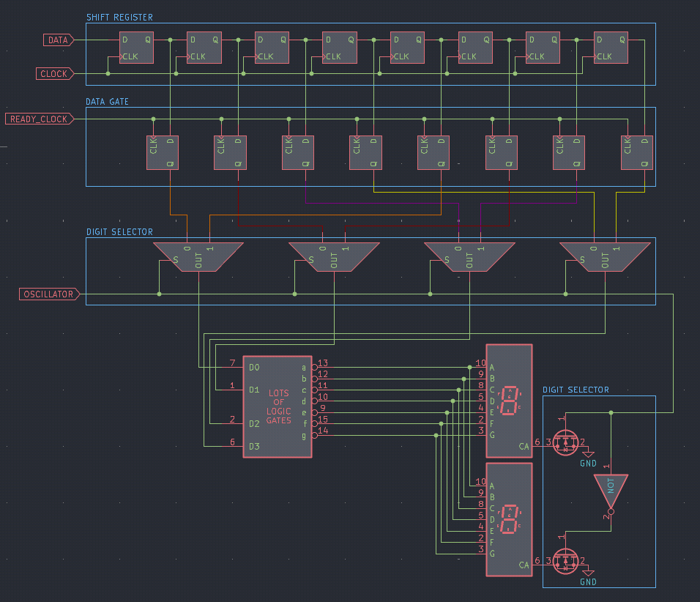
Task: Select the third digit selector multiplexer
Action: click(x=469, y=257)
